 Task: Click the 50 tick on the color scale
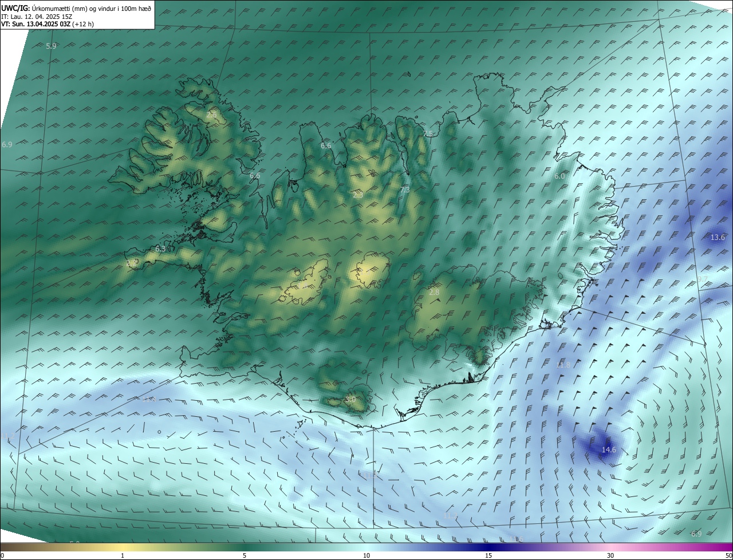pyautogui.click(x=728, y=555)
